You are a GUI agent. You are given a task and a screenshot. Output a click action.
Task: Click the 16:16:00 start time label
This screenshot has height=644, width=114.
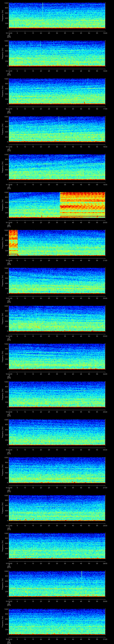9,109
